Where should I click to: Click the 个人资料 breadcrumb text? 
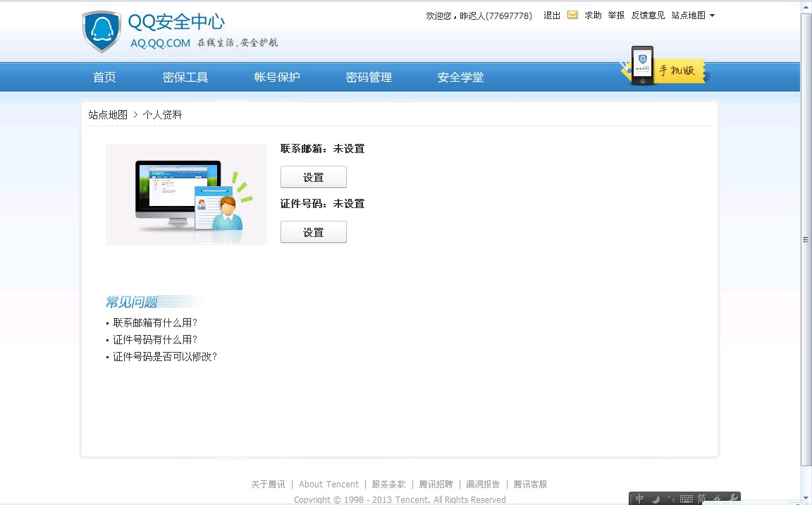click(x=163, y=114)
